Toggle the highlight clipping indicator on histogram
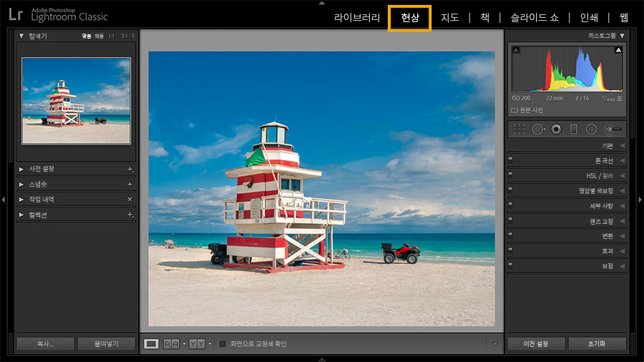The width and height of the screenshot is (644, 362). point(618,50)
